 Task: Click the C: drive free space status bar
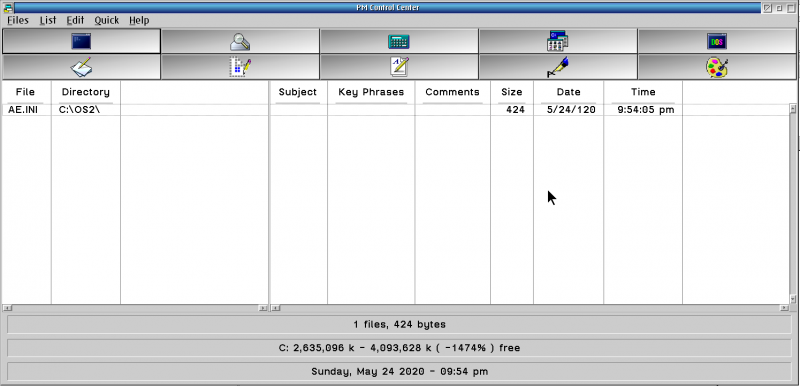tap(399, 348)
